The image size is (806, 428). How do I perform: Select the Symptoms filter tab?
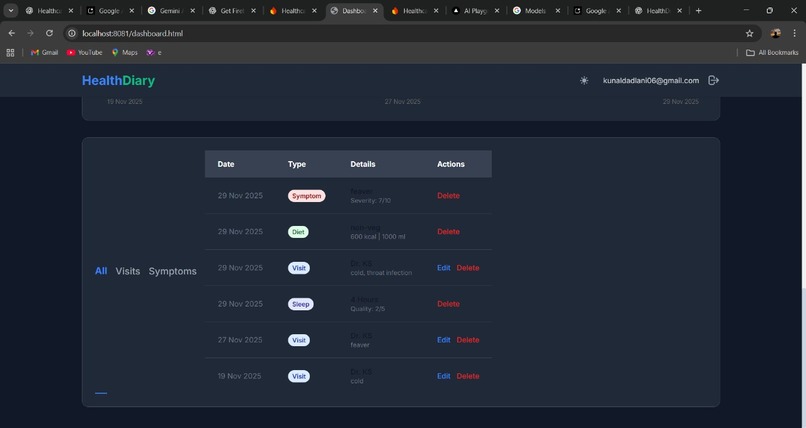[172, 271]
